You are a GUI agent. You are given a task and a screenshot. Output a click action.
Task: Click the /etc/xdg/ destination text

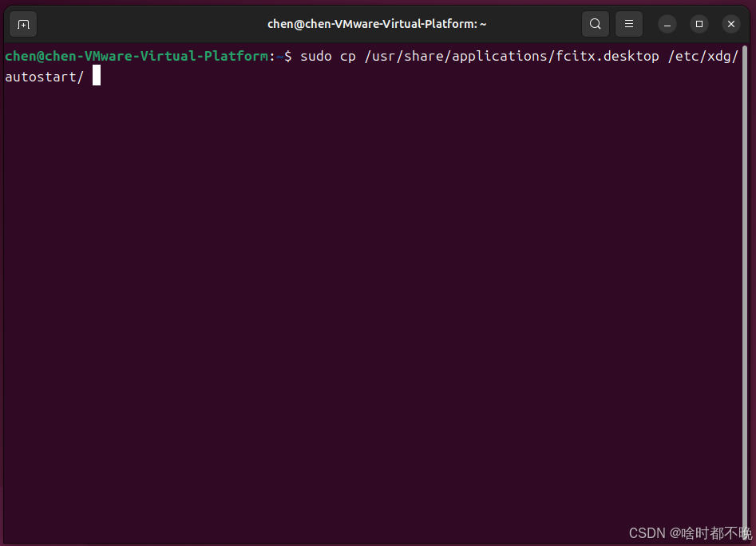pos(703,57)
